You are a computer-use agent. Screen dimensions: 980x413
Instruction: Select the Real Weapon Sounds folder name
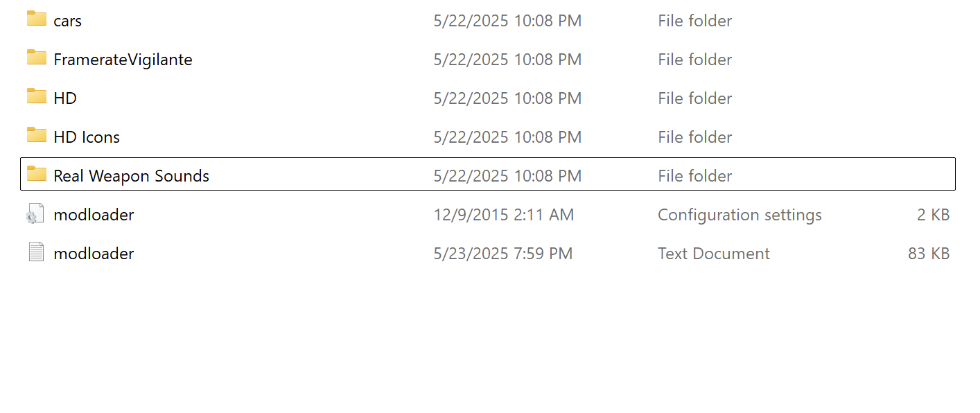click(131, 177)
